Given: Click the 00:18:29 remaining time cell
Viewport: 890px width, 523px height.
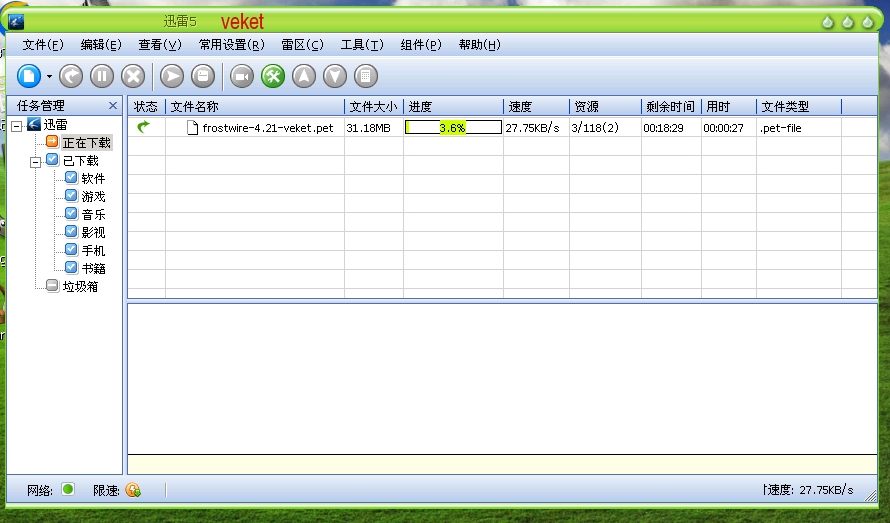Looking at the screenshot, I should tap(664, 128).
